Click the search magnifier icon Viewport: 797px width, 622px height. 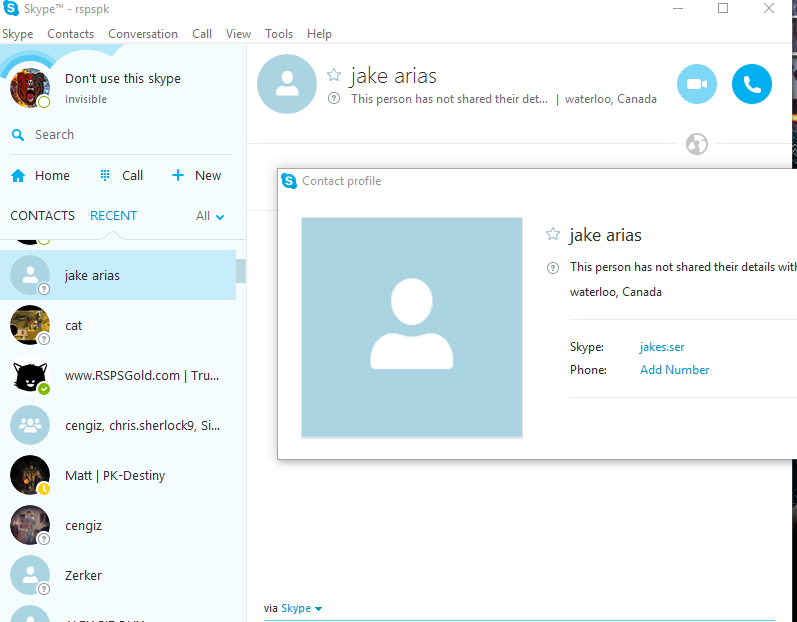(x=18, y=135)
